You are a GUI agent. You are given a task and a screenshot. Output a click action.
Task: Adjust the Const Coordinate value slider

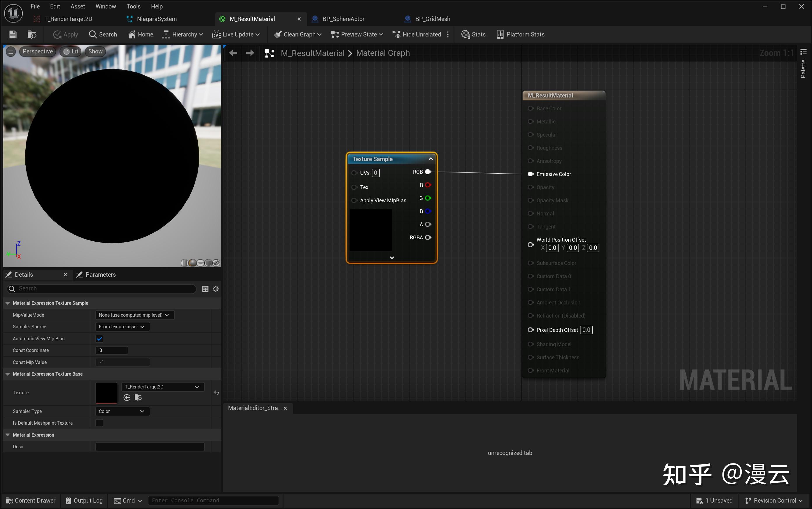(x=112, y=350)
